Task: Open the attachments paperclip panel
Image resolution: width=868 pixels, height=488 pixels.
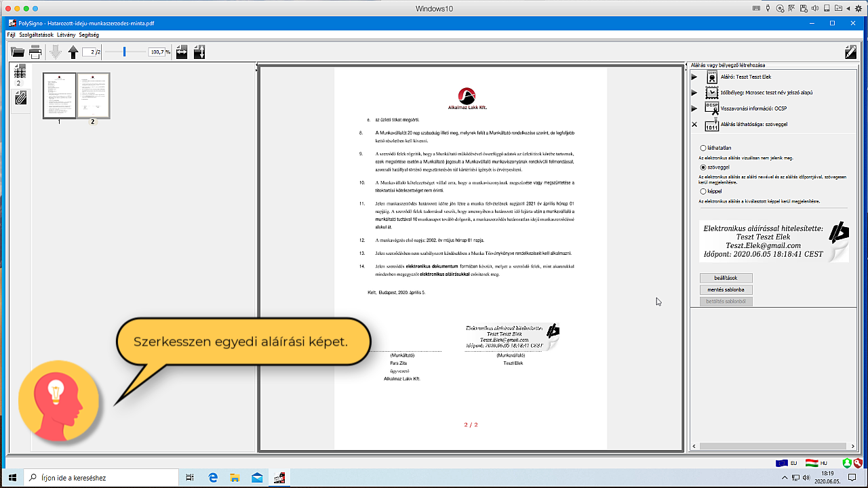Action: pos(20,98)
